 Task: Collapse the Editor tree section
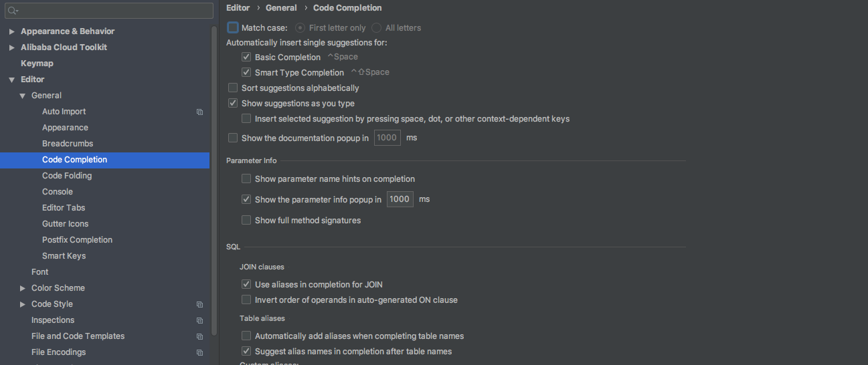[x=12, y=80]
